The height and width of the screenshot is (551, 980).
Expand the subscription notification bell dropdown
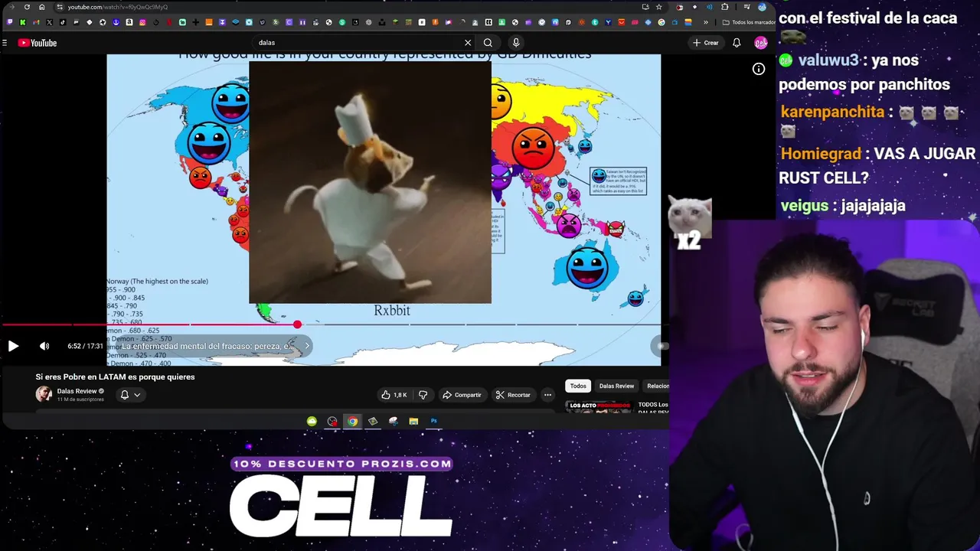click(x=130, y=395)
